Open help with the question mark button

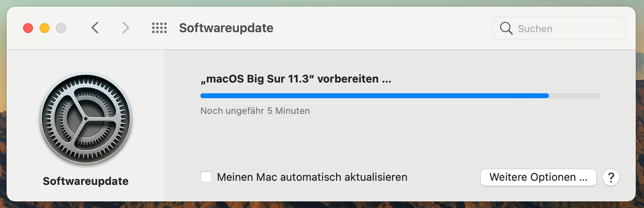click(611, 177)
